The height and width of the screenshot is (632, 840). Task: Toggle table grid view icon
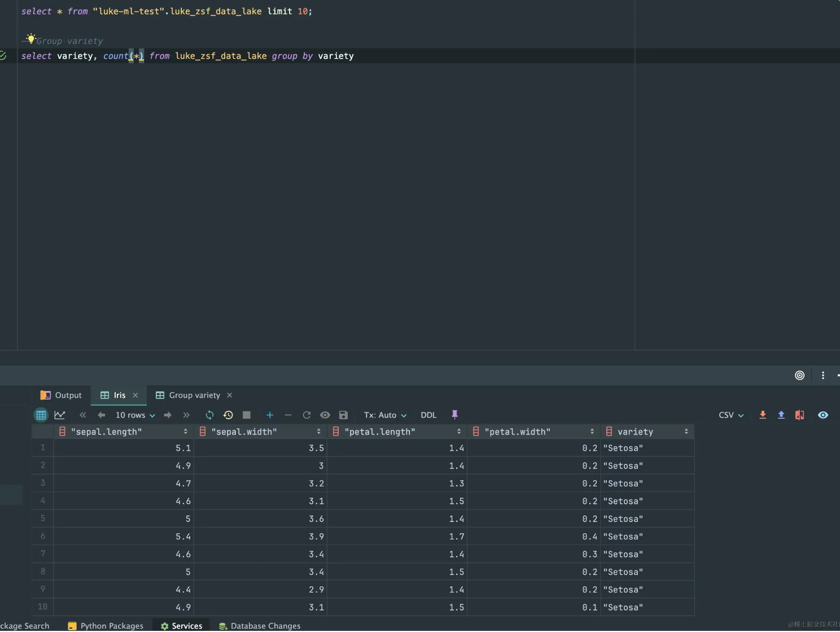click(x=41, y=415)
